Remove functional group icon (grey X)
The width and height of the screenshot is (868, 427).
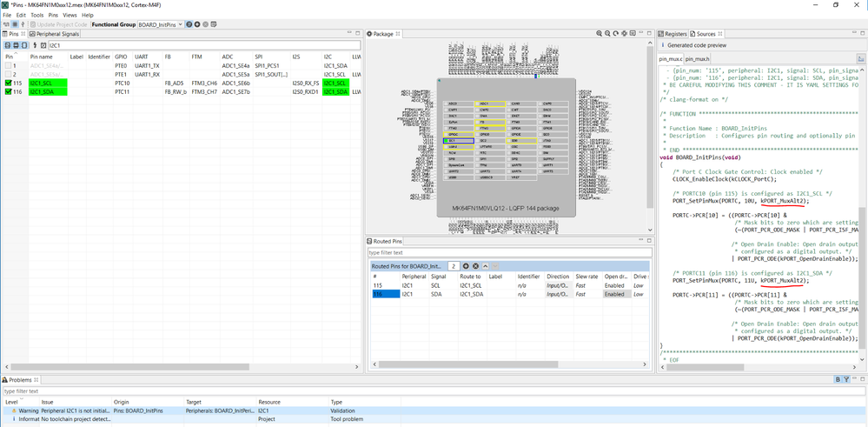point(205,24)
